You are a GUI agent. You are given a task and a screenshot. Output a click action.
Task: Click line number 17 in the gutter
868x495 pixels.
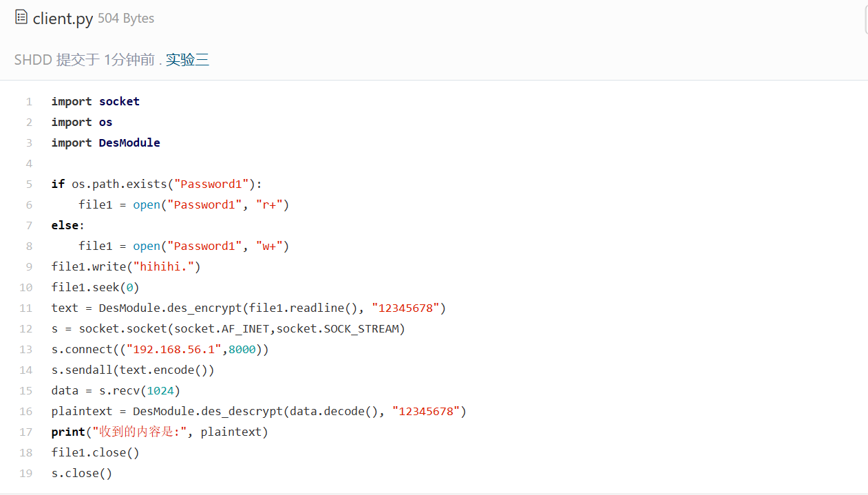(26, 432)
